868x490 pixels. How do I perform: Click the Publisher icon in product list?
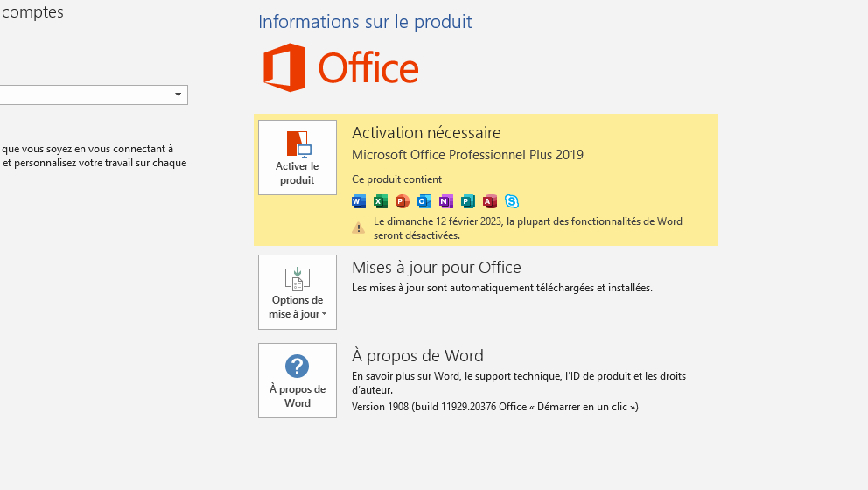pyautogui.click(x=468, y=201)
